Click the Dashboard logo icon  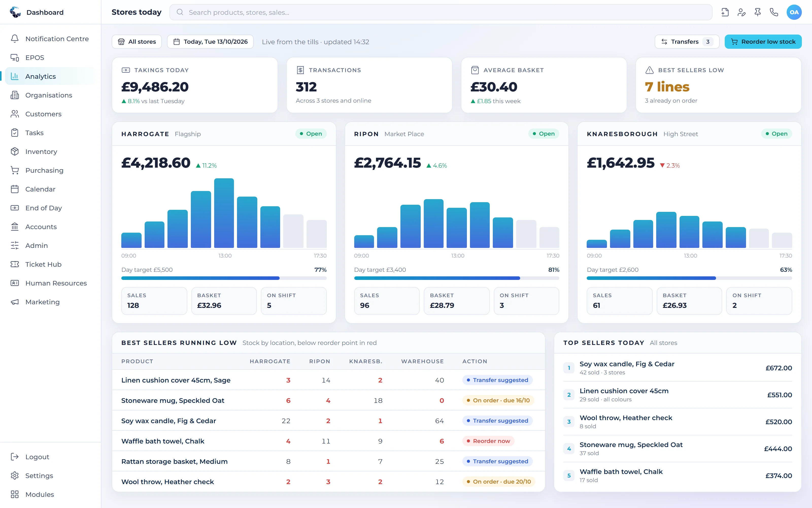coord(15,12)
